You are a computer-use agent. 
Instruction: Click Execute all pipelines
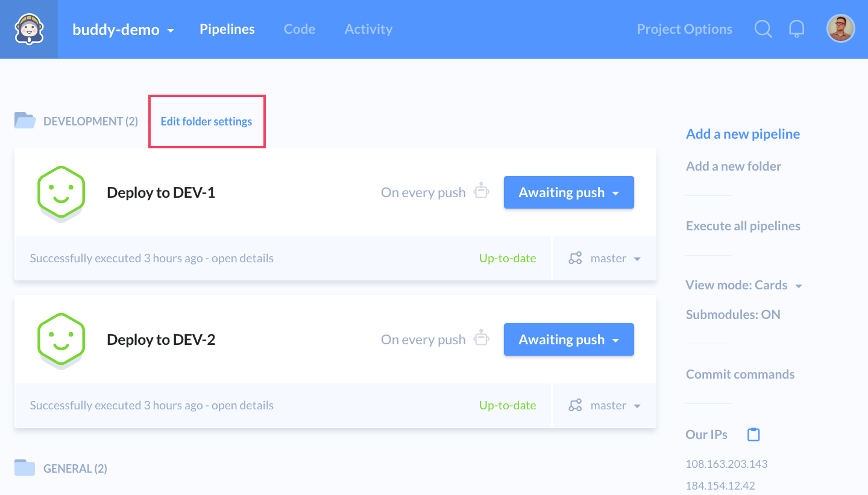[x=743, y=226]
